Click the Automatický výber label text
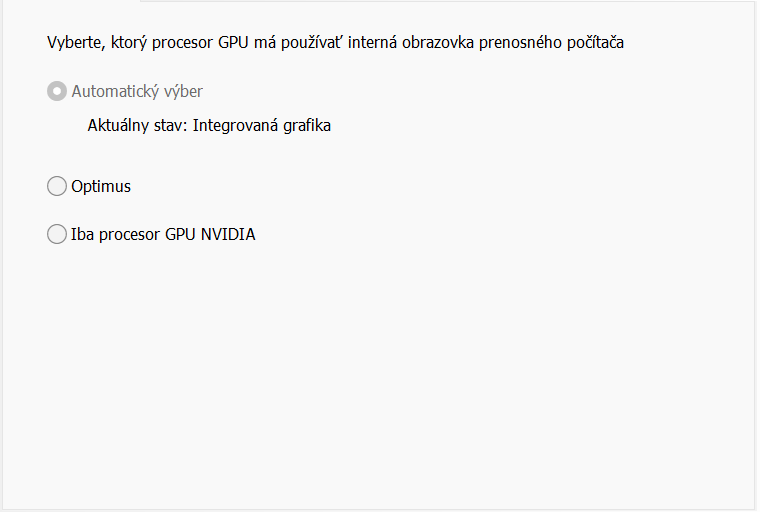 click(137, 92)
